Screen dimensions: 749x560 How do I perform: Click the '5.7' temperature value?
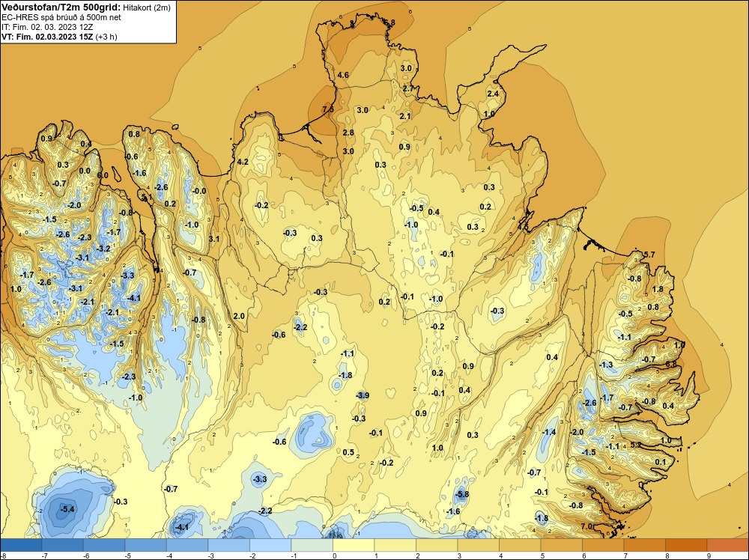tap(649, 255)
